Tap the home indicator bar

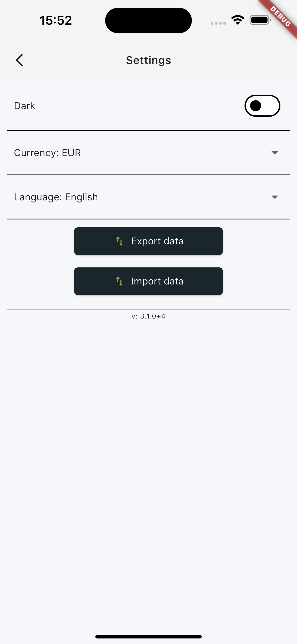click(148, 636)
